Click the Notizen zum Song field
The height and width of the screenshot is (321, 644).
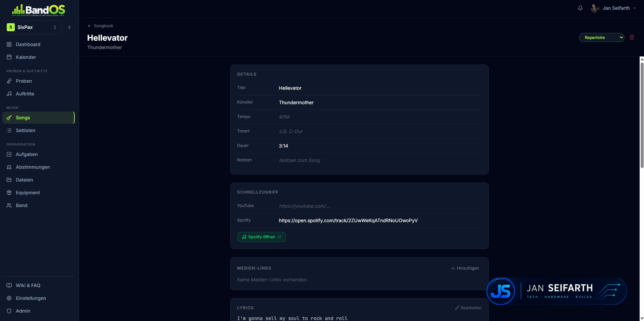pos(380,160)
